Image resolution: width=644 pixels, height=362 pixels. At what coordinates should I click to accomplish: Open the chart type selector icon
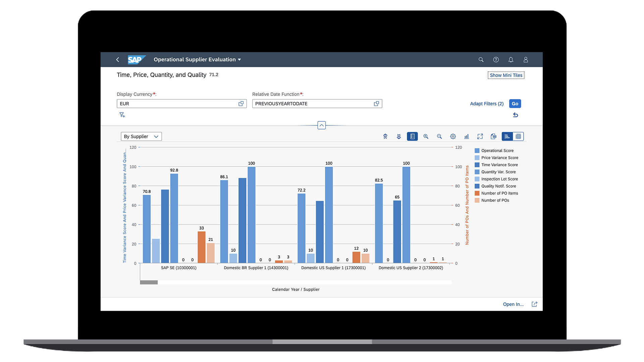[467, 136]
